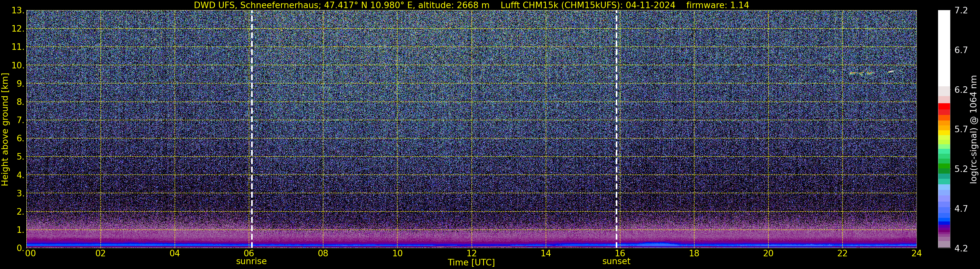Screen dimensions: 980x269
Task: Click the 'log(rc-signal) @ 1064 nm' colorbar label
Action: click(x=974, y=129)
